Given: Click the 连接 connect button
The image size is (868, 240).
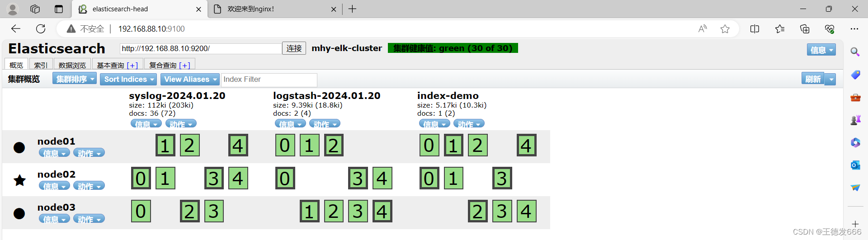Looking at the screenshot, I should coord(294,48).
